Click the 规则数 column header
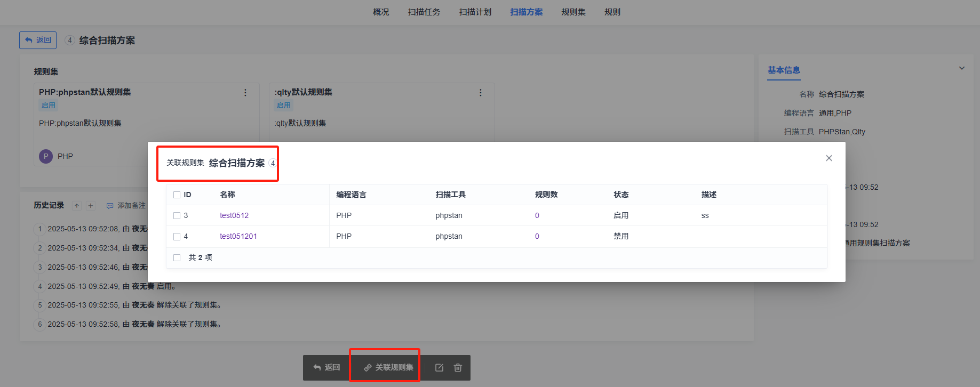The width and height of the screenshot is (980, 387). pos(546,195)
